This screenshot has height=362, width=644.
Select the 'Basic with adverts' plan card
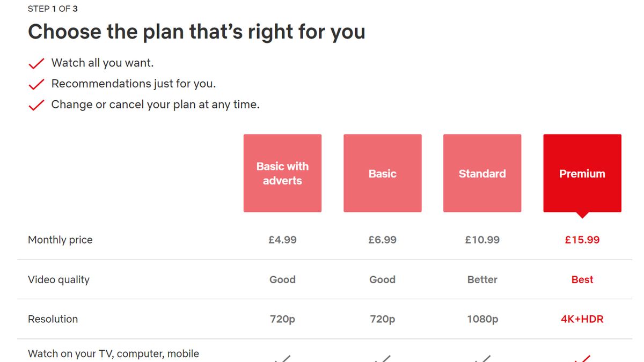click(x=282, y=173)
